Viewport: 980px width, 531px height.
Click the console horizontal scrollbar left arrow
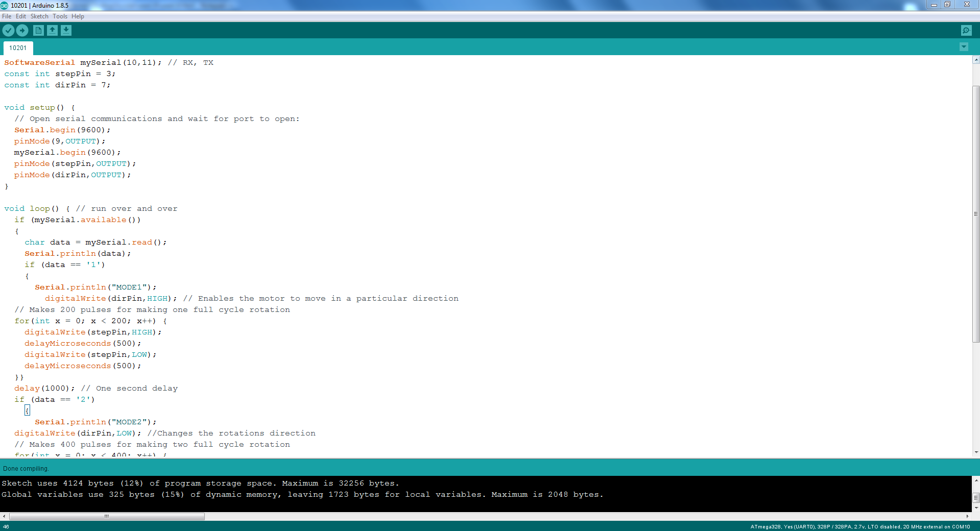pyautogui.click(x=4, y=516)
